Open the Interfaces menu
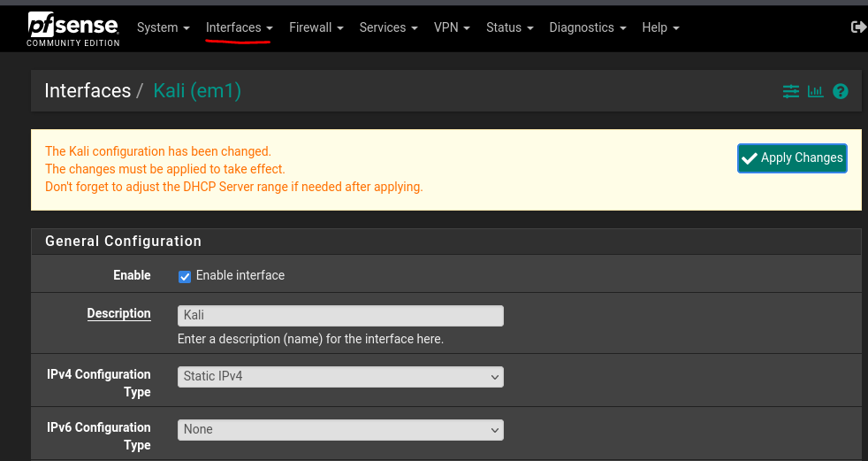 pos(239,27)
